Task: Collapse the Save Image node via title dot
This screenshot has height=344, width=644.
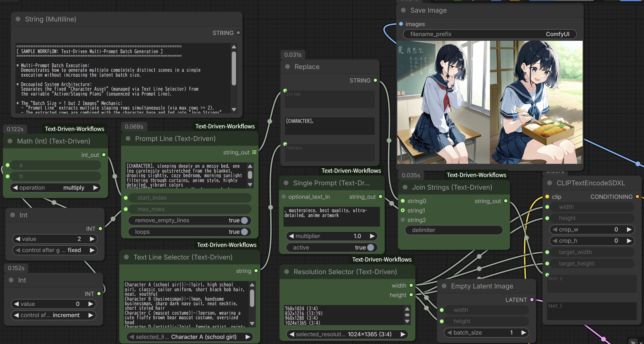Action: 403,10
